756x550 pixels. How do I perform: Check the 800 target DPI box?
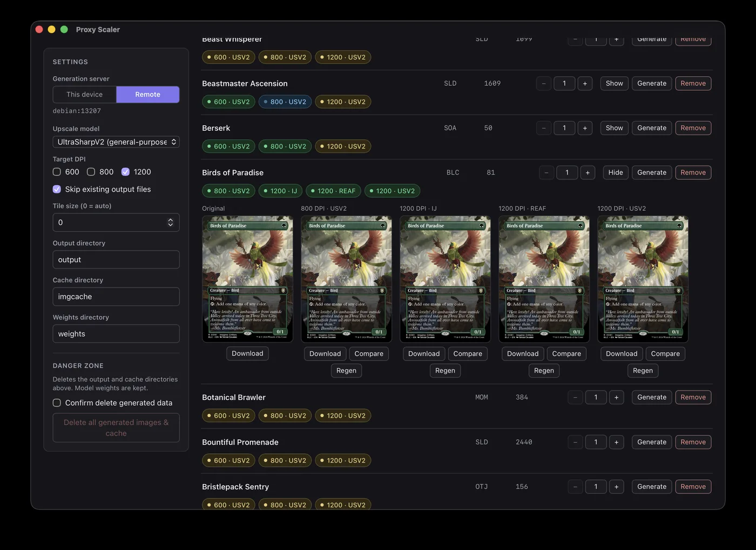tap(91, 172)
